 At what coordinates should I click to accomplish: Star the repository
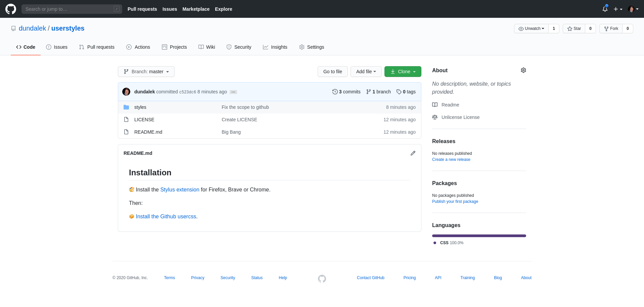coord(574,29)
